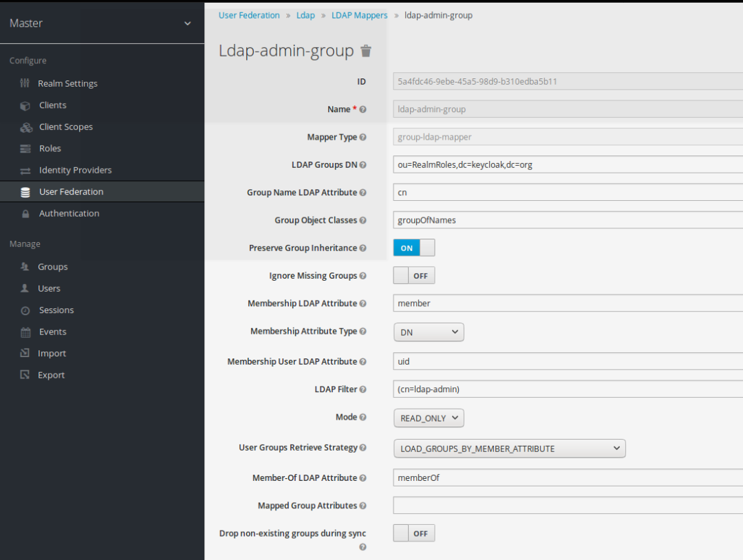Enable the Ignore Missing Groups toggle

click(x=413, y=275)
